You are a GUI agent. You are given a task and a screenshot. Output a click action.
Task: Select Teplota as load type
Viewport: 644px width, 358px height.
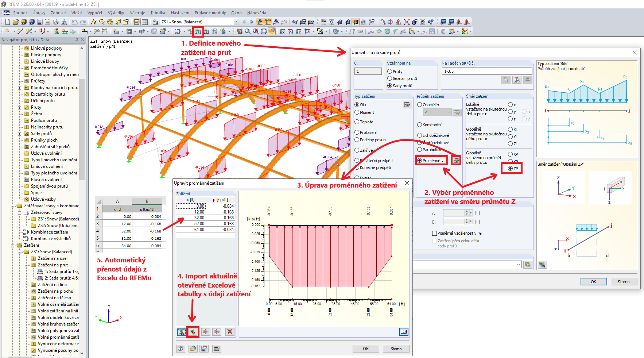(x=357, y=122)
